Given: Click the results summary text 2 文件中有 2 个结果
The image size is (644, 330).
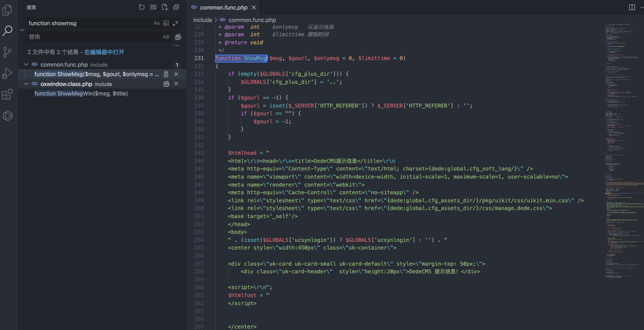Looking at the screenshot, I should pos(53,52).
